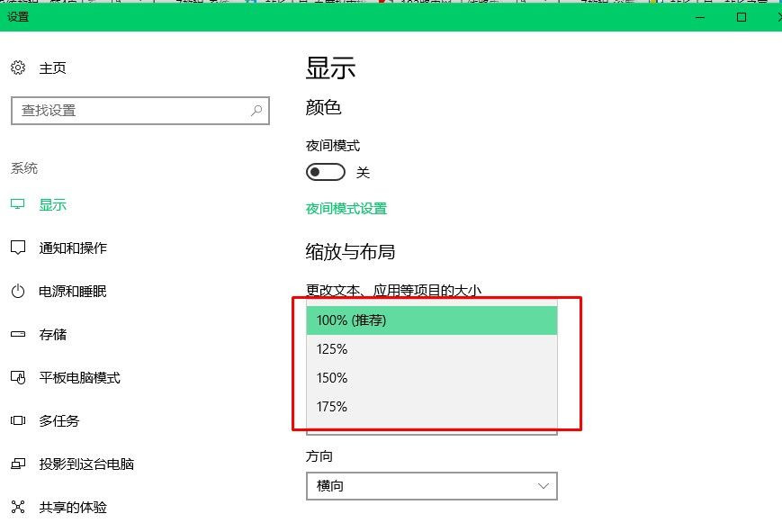Click the Display monitor icon
The height and width of the screenshot is (532, 782).
[18, 205]
